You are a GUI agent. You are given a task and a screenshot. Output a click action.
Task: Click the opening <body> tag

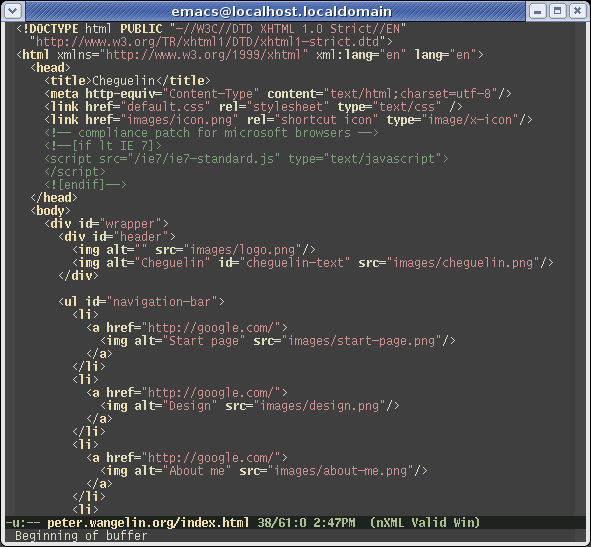pos(51,211)
